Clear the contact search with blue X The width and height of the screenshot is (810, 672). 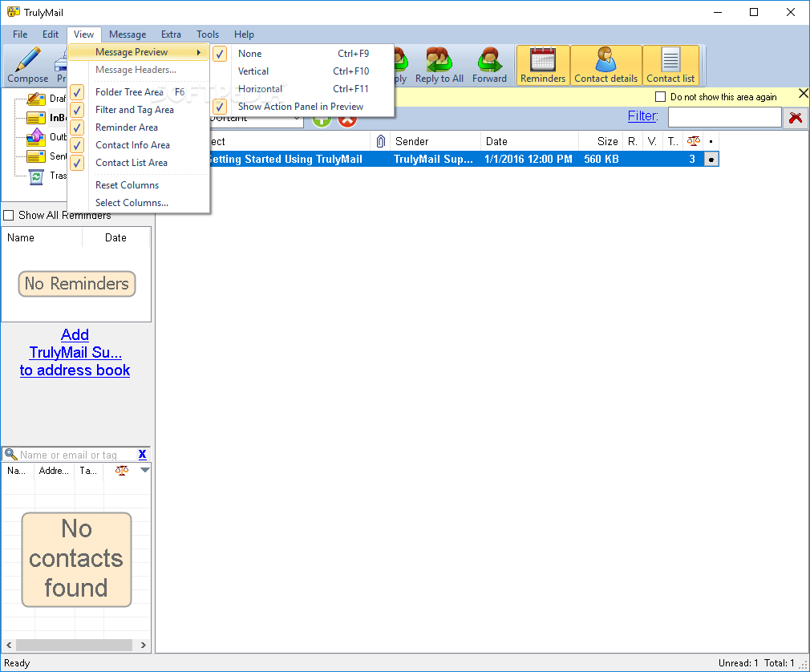(x=143, y=454)
